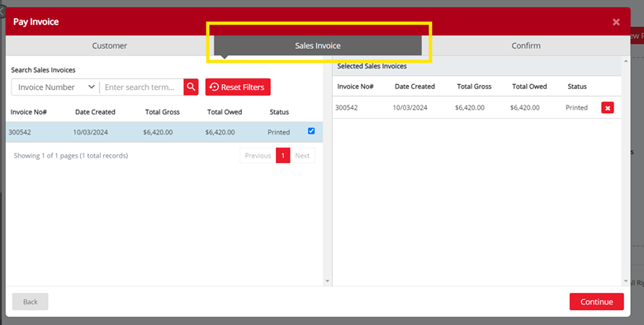Click the Search Sales Invoices label

43,70
